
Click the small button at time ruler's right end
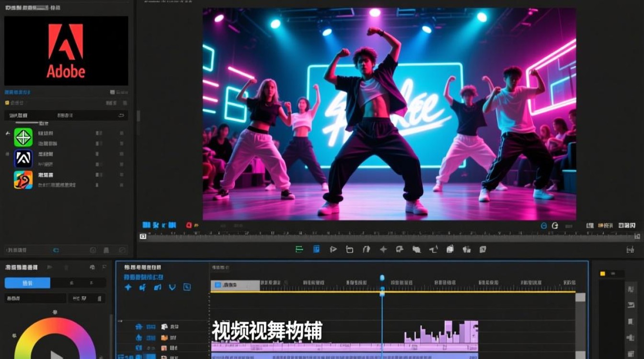click(x=637, y=236)
